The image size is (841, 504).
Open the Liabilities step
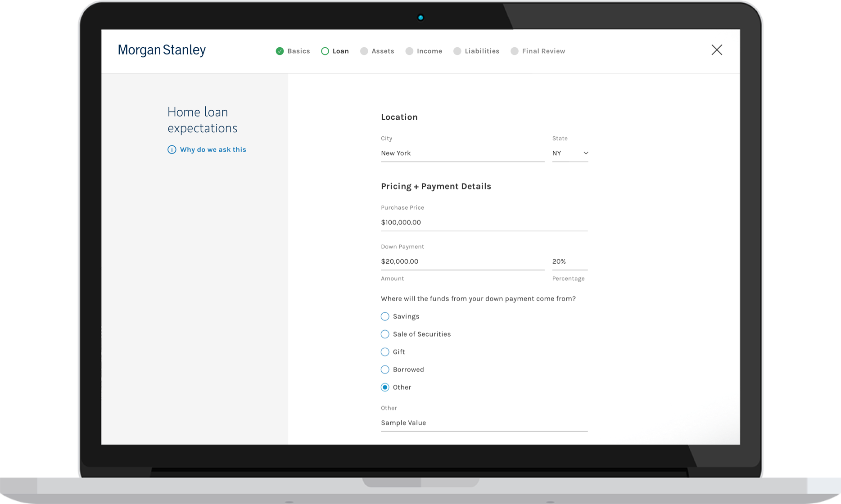point(476,51)
